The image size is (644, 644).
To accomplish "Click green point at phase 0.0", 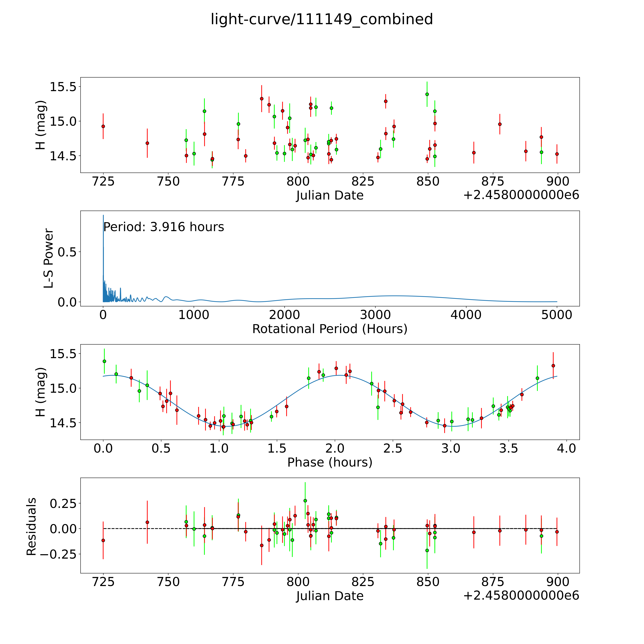I will pyautogui.click(x=104, y=361).
